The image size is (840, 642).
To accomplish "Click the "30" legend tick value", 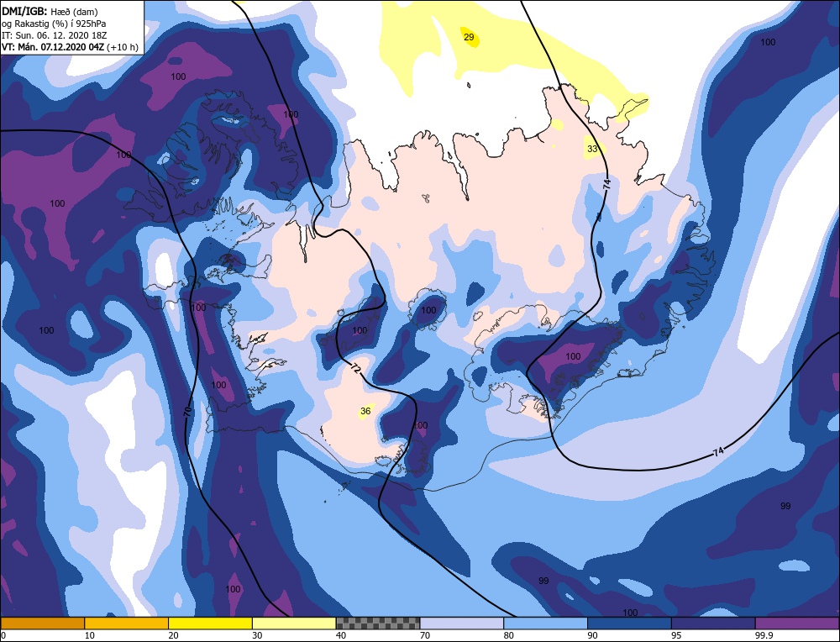I will point(257,635).
